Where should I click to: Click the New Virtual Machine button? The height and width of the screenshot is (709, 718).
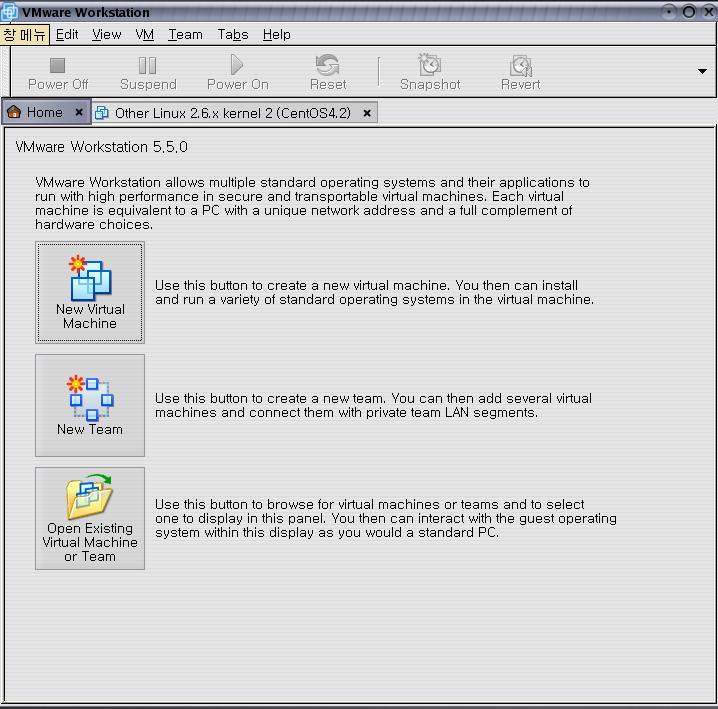[90, 292]
